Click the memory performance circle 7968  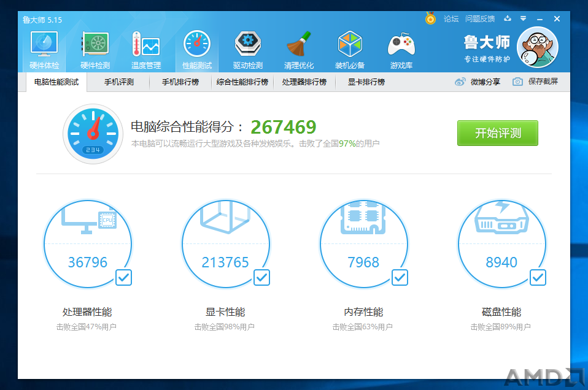[x=364, y=244]
